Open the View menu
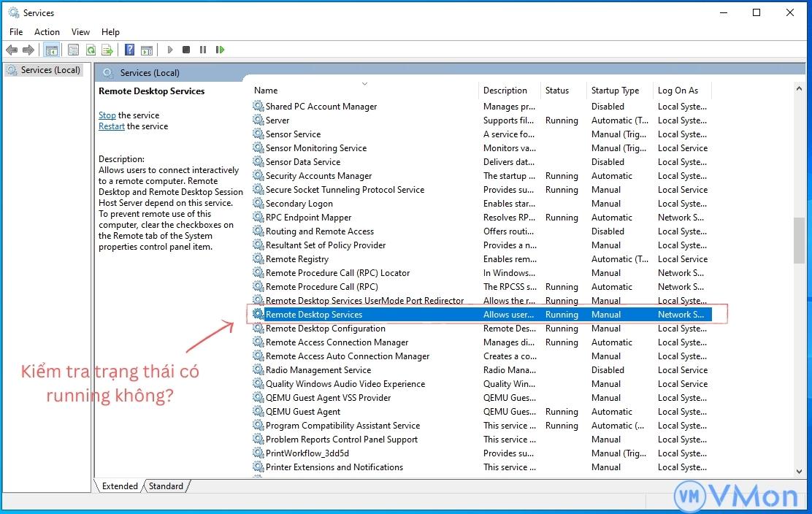812x514 pixels. 80,31
